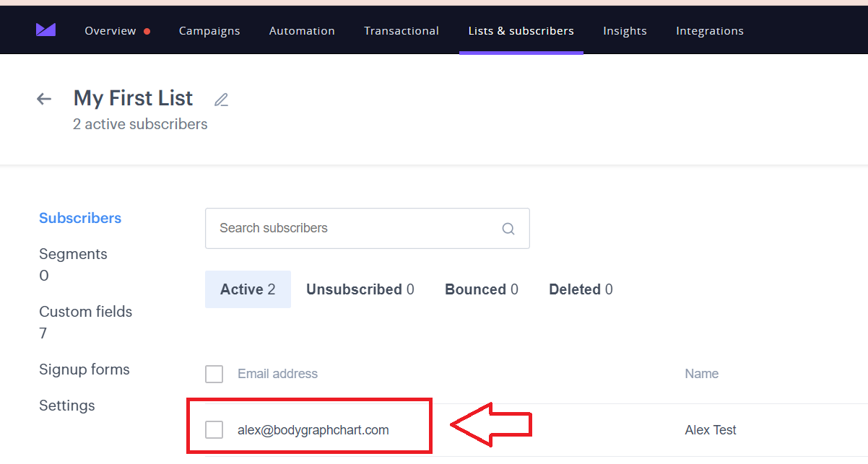Select Lists & subscribers in navigation
Viewport: 868px width, 464px height.
pyautogui.click(x=521, y=30)
